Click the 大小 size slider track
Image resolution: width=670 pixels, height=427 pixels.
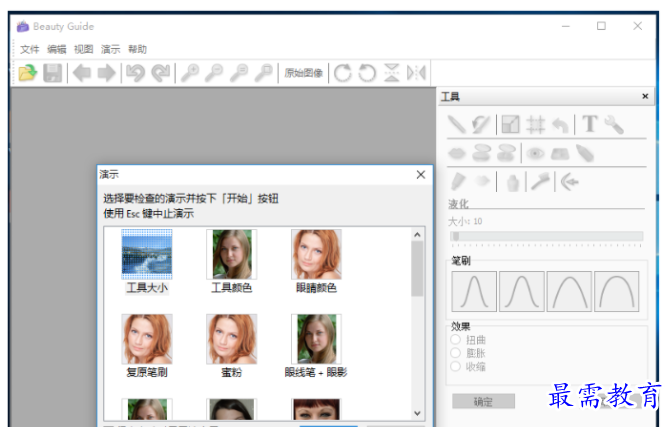pyautogui.click(x=547, y=237)
